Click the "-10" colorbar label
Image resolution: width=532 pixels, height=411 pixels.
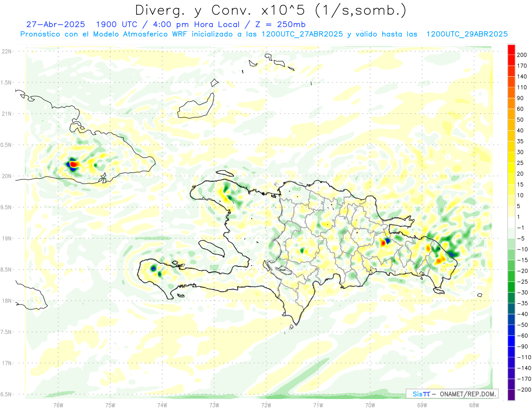522,250
